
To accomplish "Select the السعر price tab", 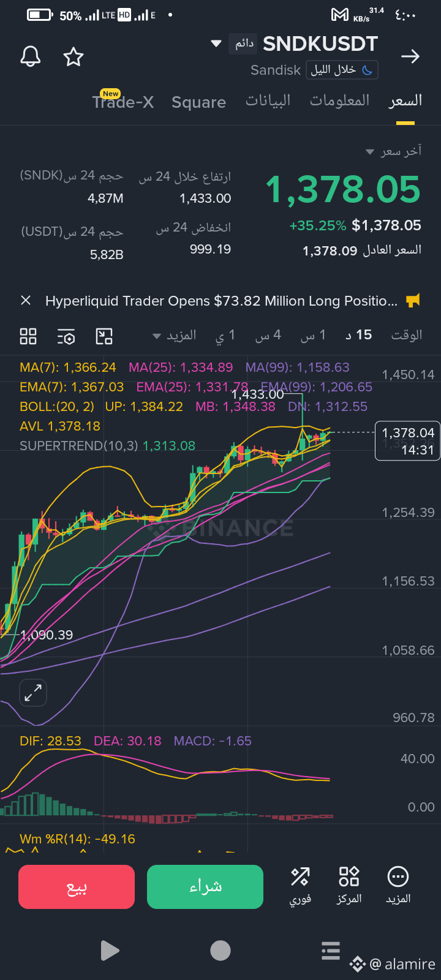I will [405, 101].
